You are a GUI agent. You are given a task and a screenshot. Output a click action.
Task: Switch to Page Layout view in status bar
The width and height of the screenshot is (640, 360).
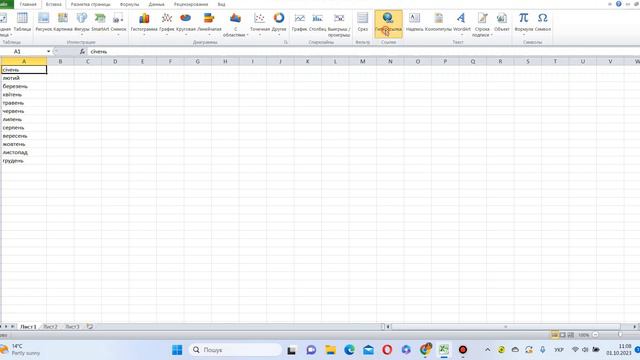click(562, 335)
